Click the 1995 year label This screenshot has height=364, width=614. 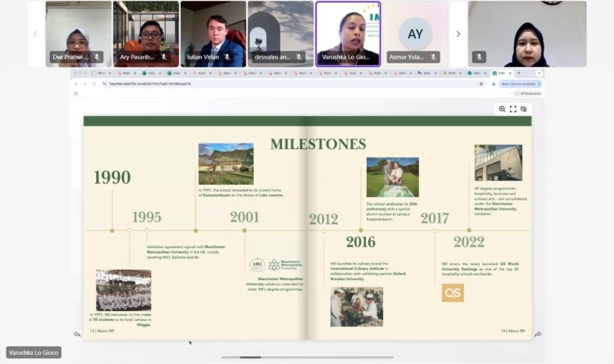pos(146,217)
